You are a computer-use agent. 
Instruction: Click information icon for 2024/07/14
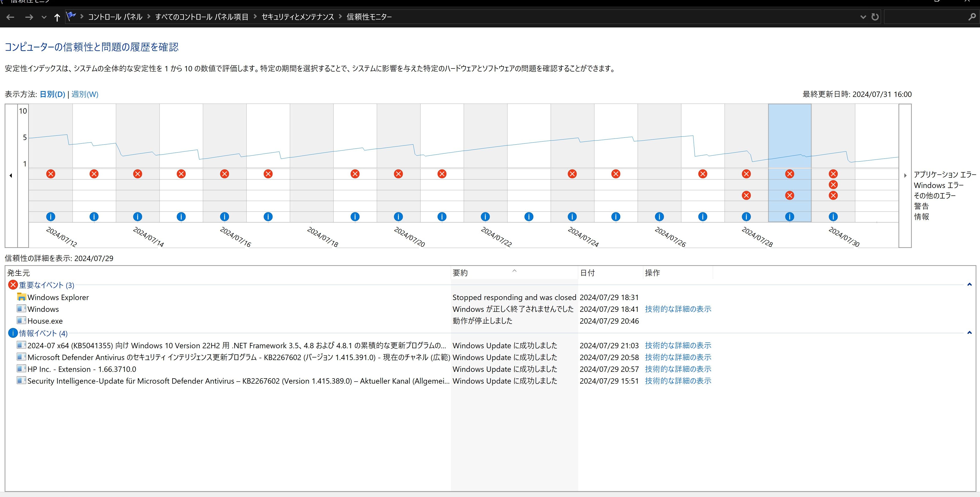pyautogui.click(x=138, y=216)
